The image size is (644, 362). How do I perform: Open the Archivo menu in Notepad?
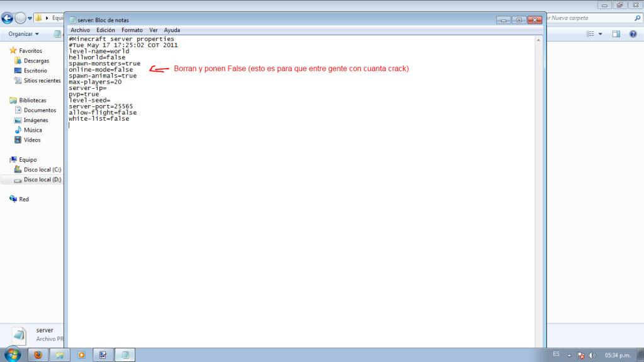click(80, 30)
